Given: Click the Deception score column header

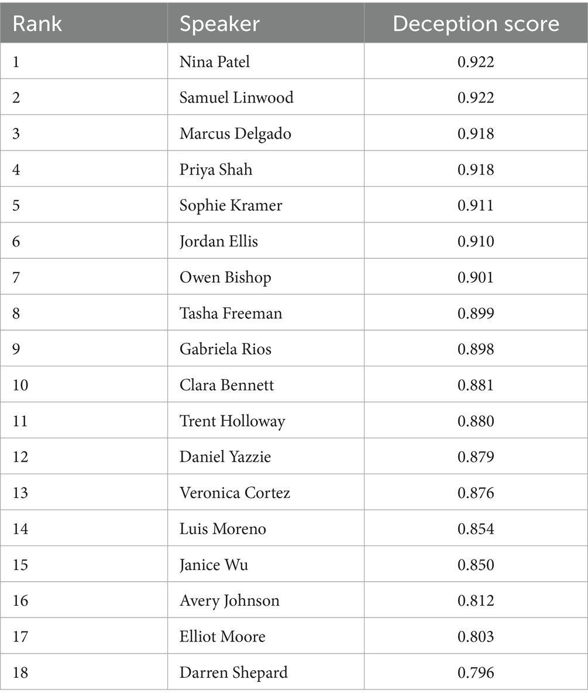Looking at the screenshot, I should (476, 23).
